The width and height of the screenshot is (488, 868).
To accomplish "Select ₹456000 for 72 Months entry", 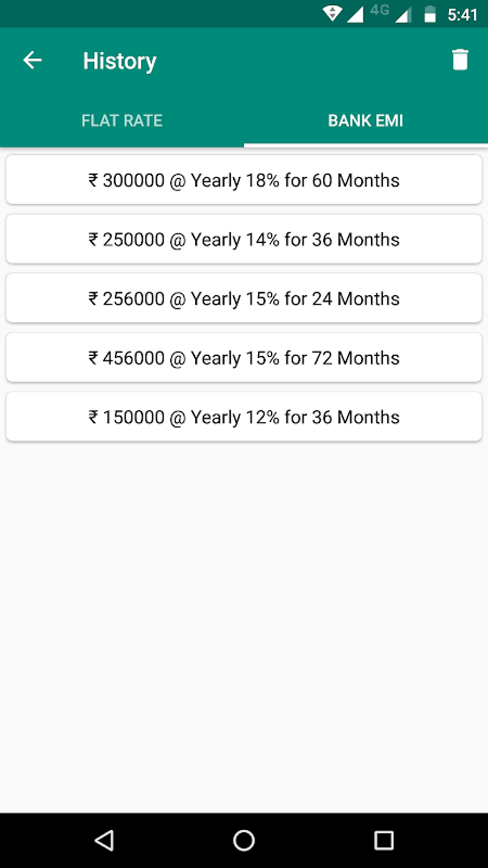I will click(244, 358).
